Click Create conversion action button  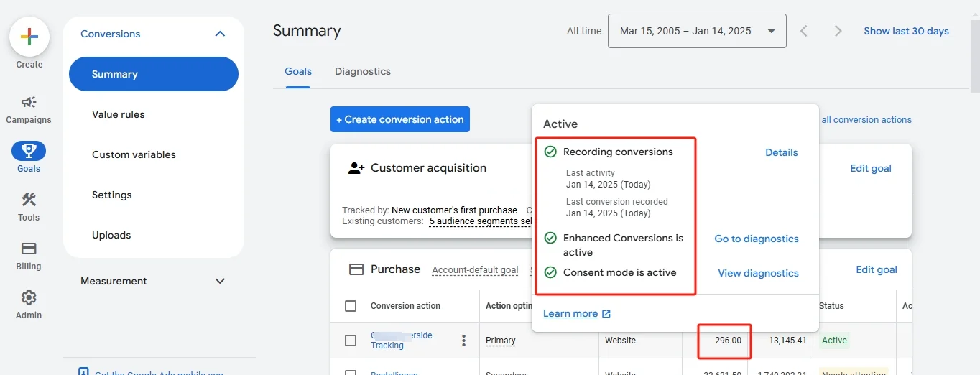pos(400,119)
